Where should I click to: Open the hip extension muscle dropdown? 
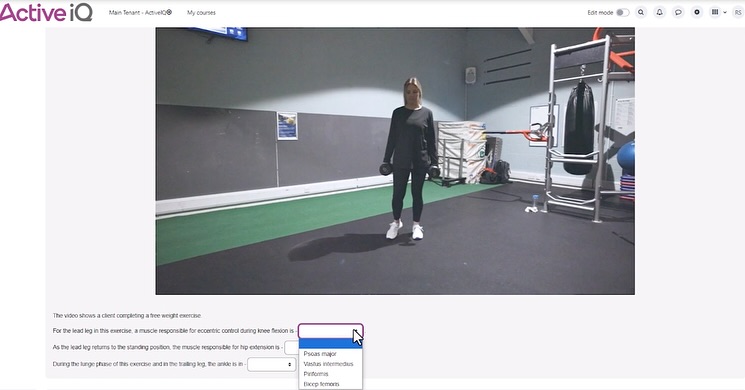(291, 348)
